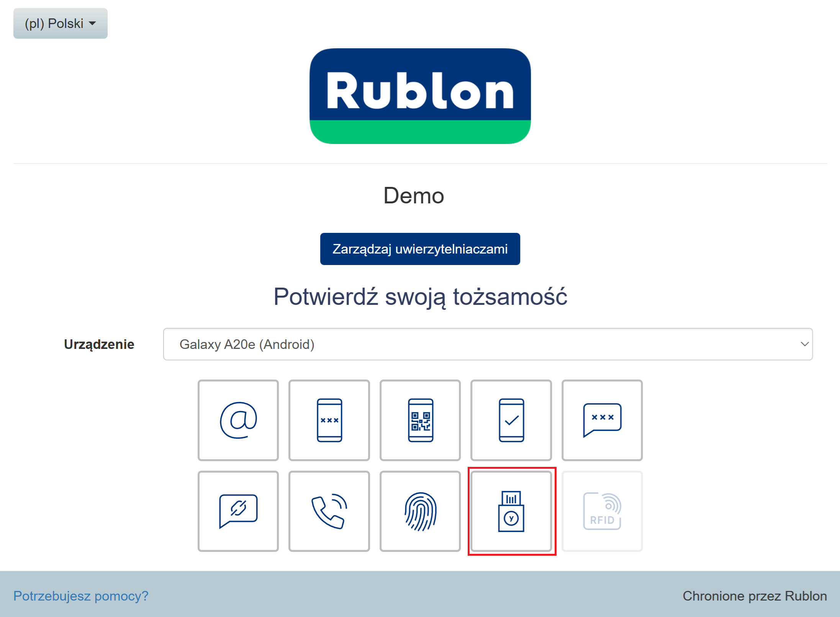The height and width of the screenshot is (617, 840).
Task: Click the Urządzenie field label
Action: click(99, 344)
